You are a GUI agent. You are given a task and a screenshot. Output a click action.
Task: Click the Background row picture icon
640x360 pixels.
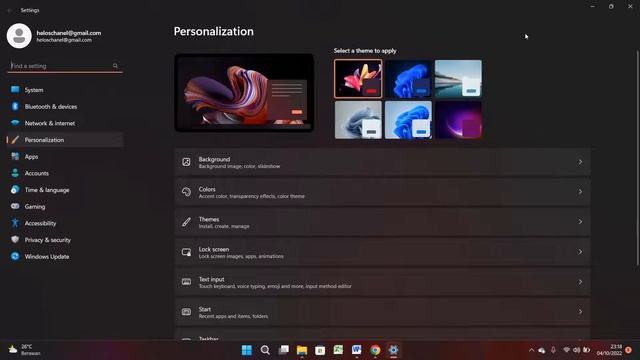(186, 162)
